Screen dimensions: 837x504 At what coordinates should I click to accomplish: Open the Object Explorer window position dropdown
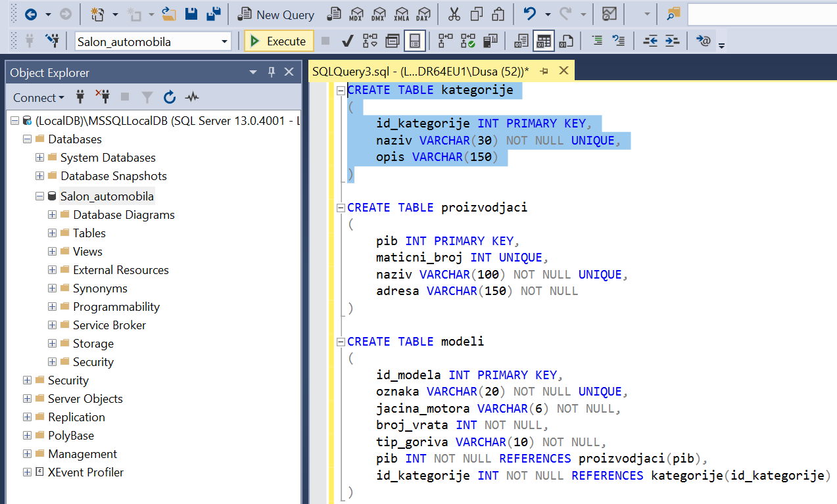[253, 72]
